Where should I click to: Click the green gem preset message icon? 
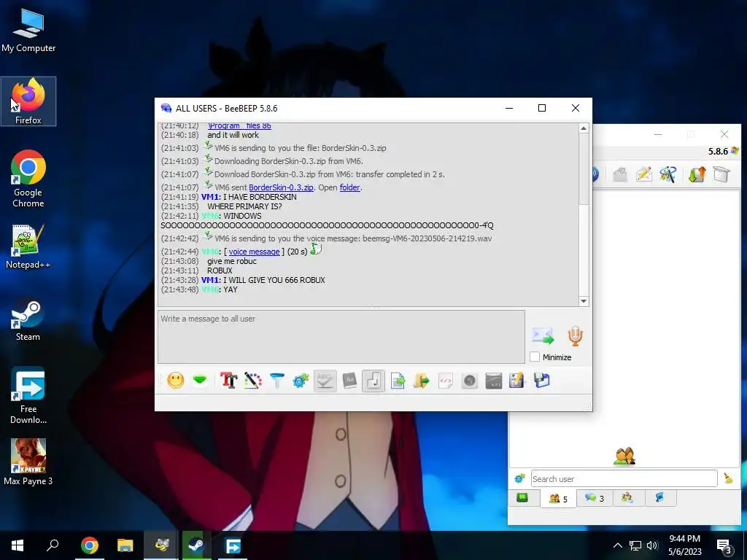(200, 381)
